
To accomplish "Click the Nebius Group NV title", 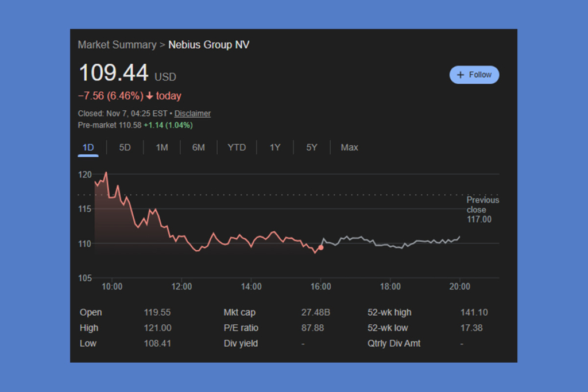I will tap(208, 45).
